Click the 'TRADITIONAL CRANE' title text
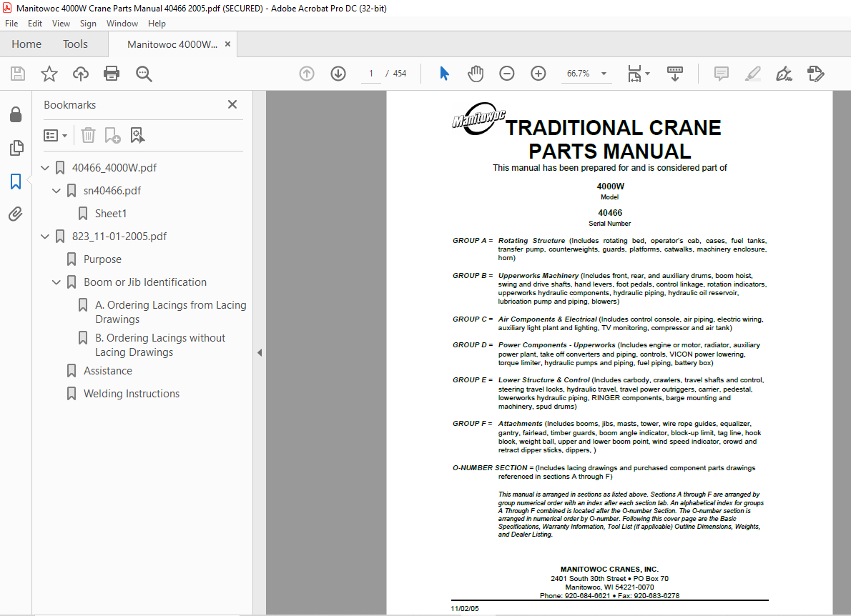Image resolution: width=851 pixels, height=616 pixels. point(614,128)
